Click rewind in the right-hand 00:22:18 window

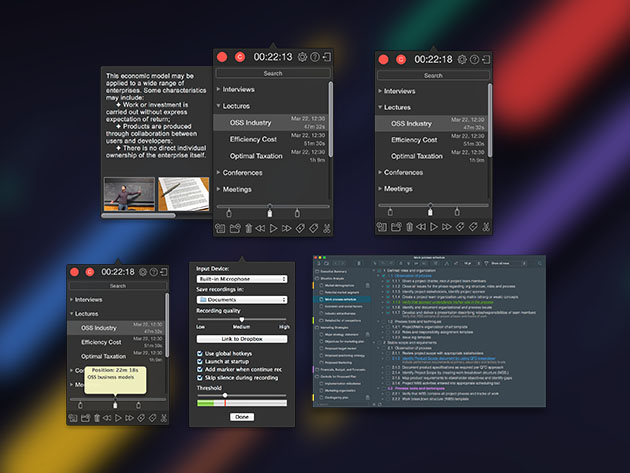[421, 227]
